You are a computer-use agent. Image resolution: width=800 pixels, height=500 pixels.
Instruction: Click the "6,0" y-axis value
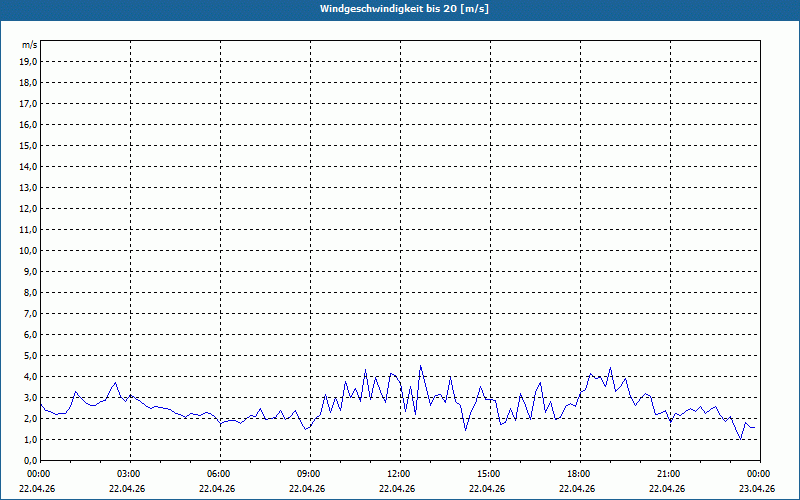31,334
